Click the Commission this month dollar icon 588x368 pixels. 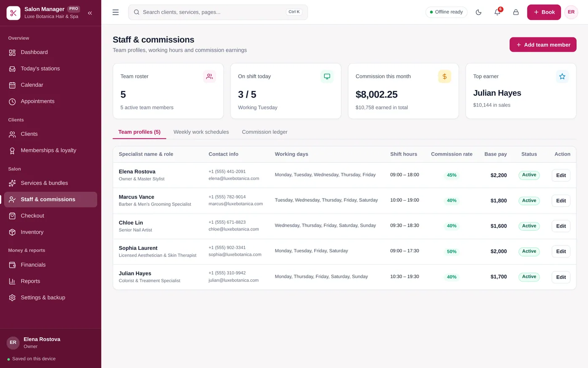click(x=445, y=77)
